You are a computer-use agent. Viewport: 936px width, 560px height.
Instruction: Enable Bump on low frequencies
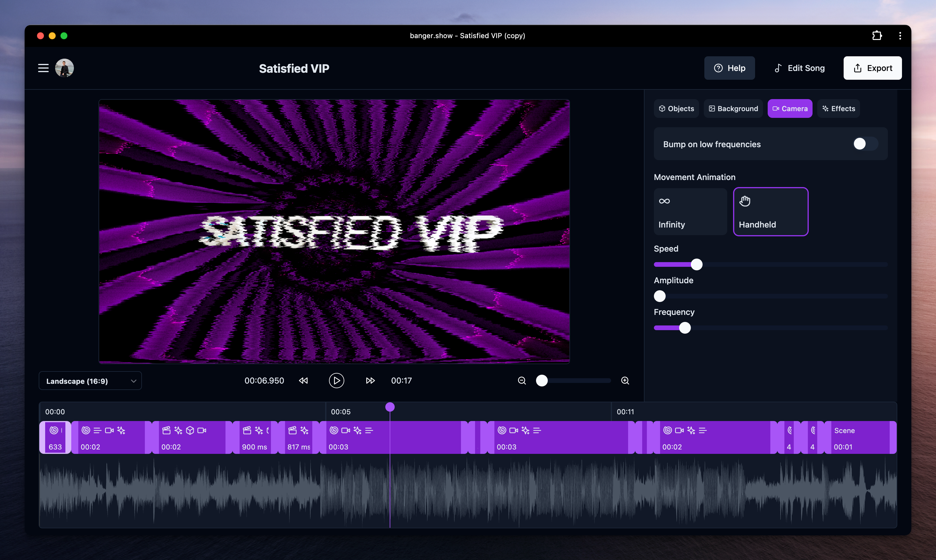(x=865, y=144)
